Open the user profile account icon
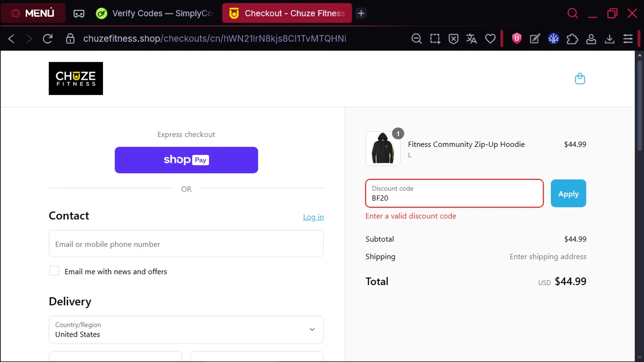The height and width of the screenshot is (362, 644). tap(591, 39)
